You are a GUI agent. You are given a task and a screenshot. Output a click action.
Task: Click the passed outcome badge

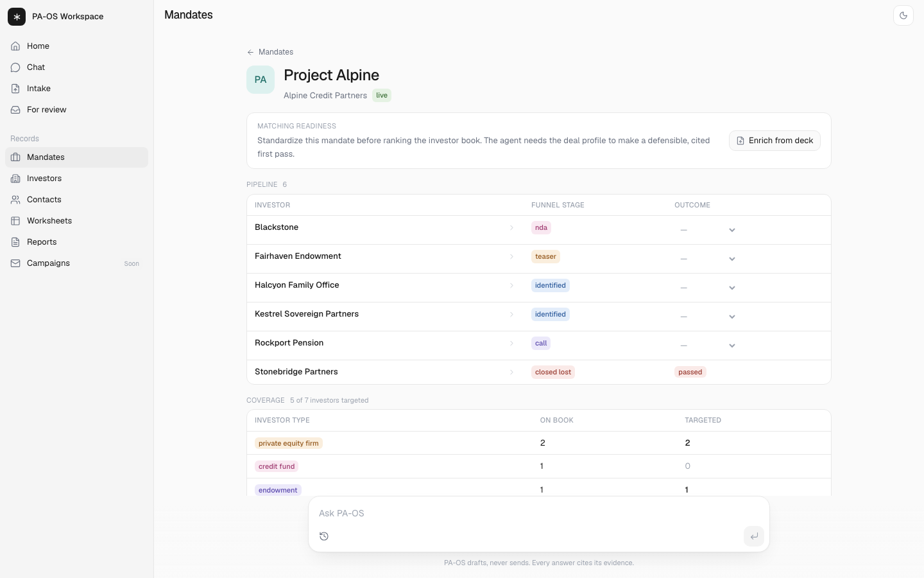pyautogui.click(x=690, y=372)
